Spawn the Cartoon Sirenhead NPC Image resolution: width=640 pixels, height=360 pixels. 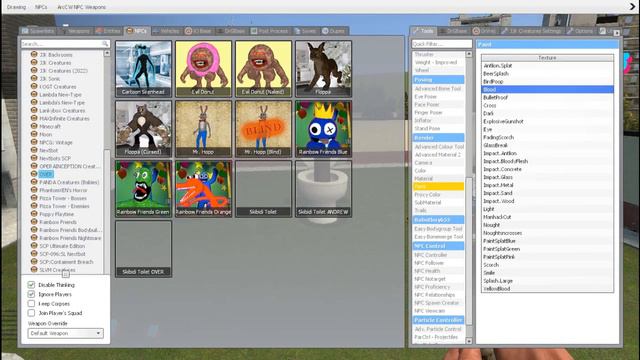143,69
